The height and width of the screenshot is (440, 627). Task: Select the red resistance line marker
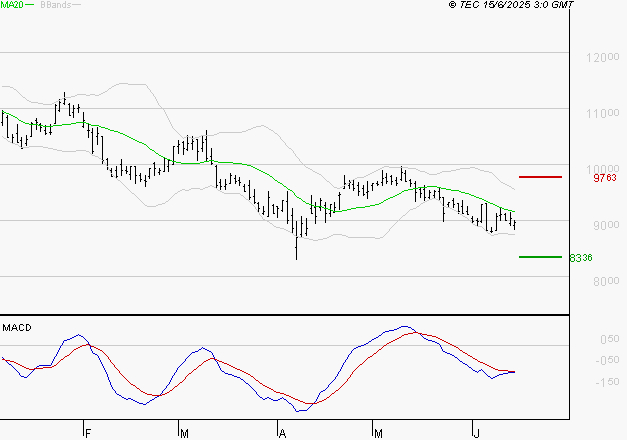[540, 177]
